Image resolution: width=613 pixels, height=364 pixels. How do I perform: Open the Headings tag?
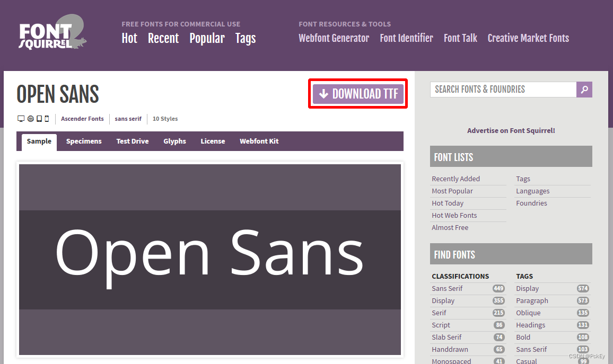click(530, 325)
